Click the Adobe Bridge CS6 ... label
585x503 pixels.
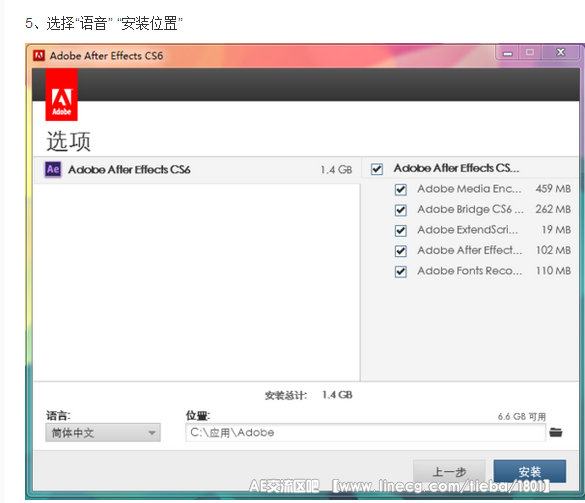[470, 209]
